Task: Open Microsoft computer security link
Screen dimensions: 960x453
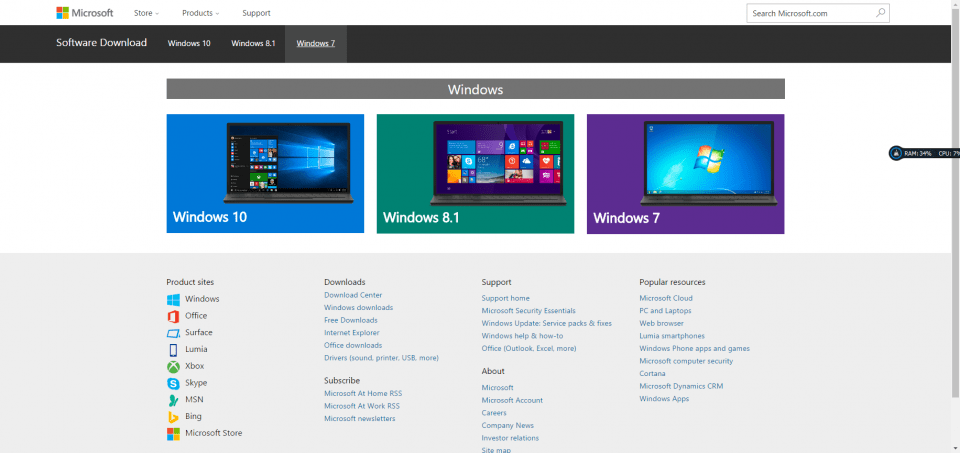Action: pos(686,361)
